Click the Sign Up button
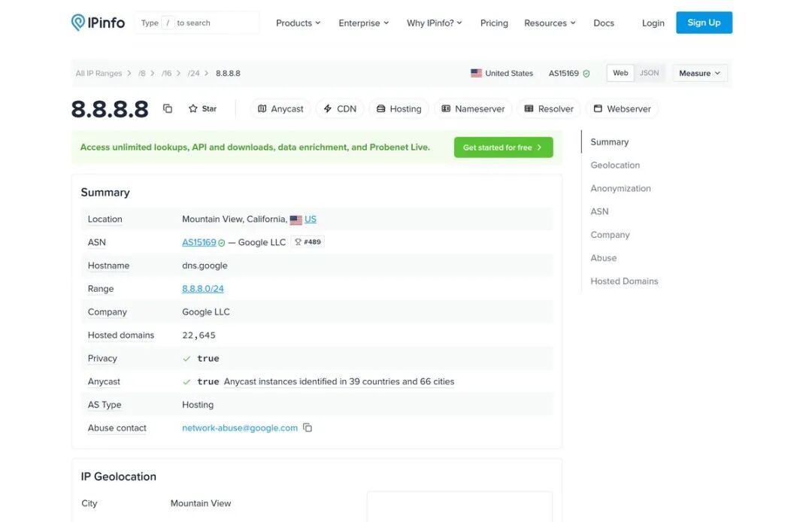 pyautogui.click(x=704, y=23)
